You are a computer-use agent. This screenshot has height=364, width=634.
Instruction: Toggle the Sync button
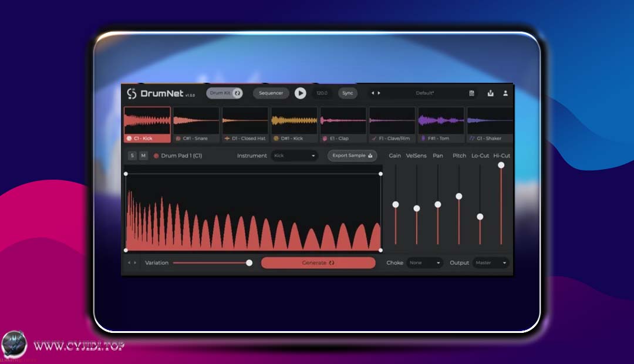(x=348, y=93)
